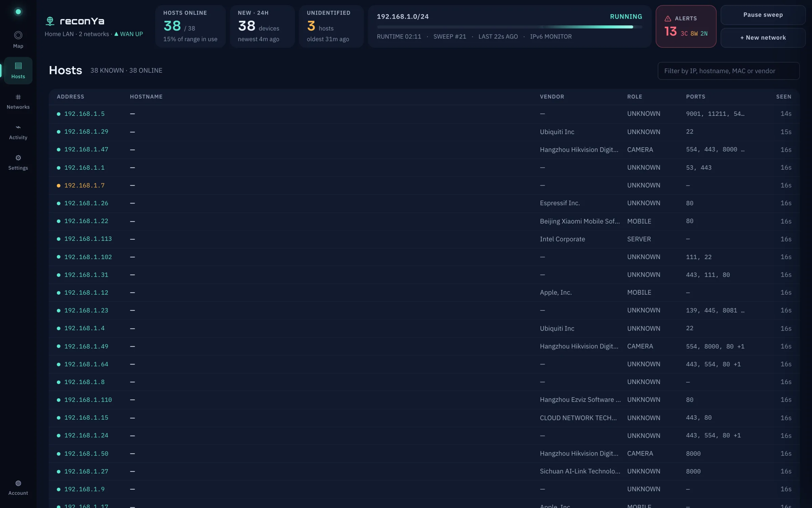Click ports 139, 445, 8081 cell
This screenshot has height=508, width=812.
point(715,311)
